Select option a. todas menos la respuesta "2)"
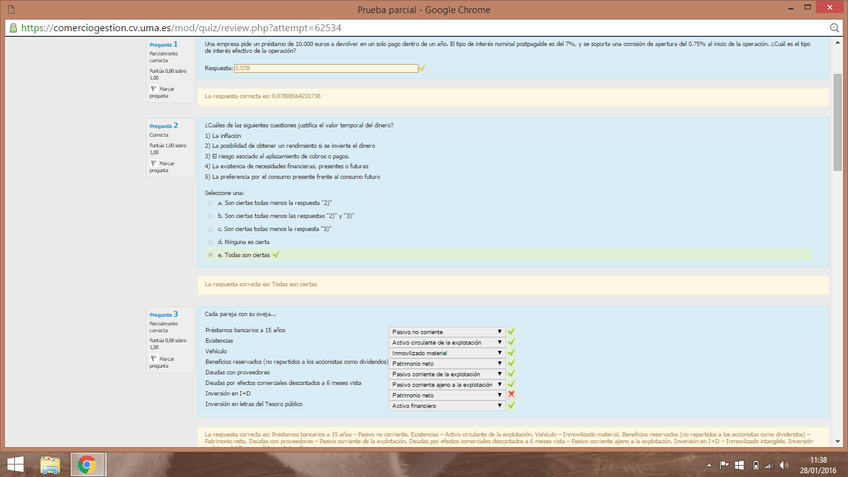This screenshot has height=477, width=848. pos(210,203)
